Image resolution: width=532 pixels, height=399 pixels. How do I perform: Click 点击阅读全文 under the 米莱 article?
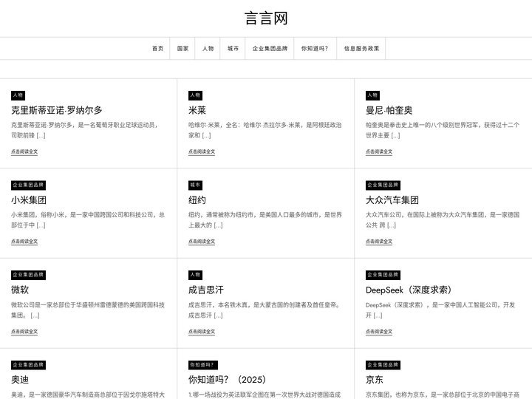202,151
